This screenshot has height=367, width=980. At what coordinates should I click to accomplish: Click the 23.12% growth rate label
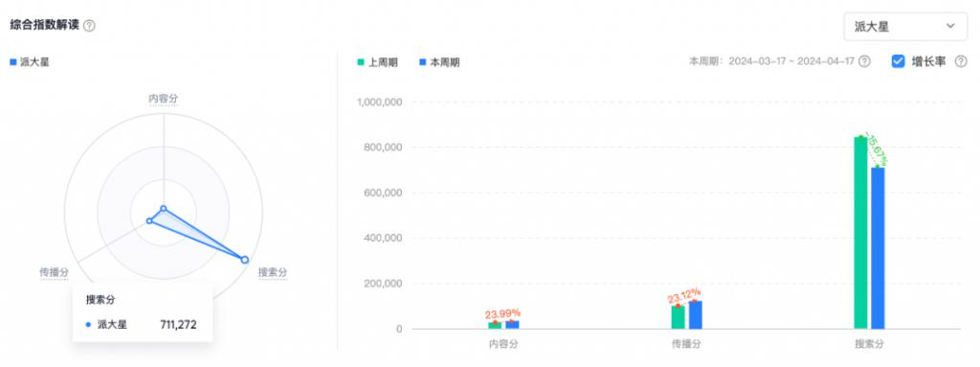tap(684, 295)
